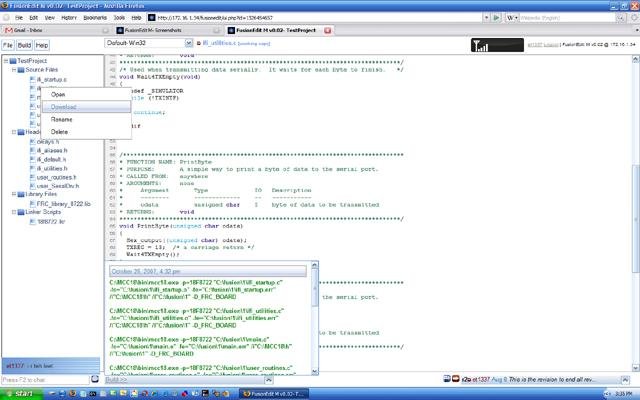Collapse the Library Files folder
This screenshot has width=640, height=400.
(13, 194)
